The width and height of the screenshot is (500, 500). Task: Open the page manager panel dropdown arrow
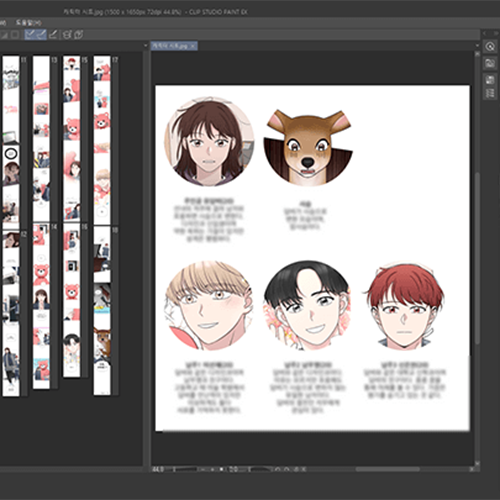pyautogui.click(x=145, y=46)
